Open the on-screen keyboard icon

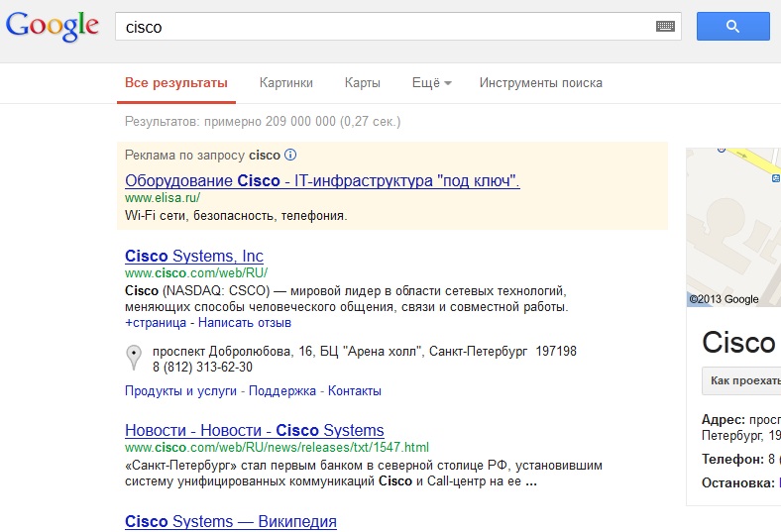[x=665, y=27]
